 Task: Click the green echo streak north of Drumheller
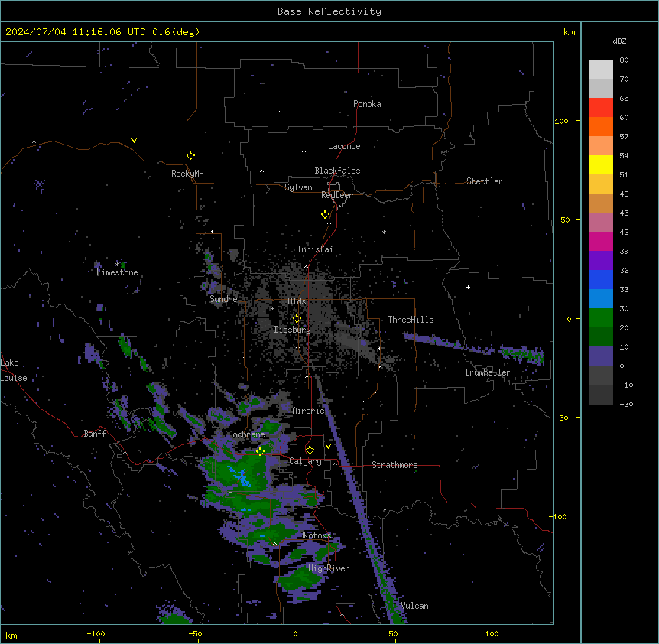(522, 354)
